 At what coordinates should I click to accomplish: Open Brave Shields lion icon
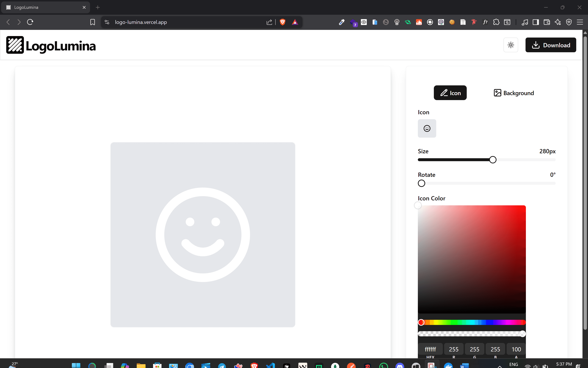[283, 22]
